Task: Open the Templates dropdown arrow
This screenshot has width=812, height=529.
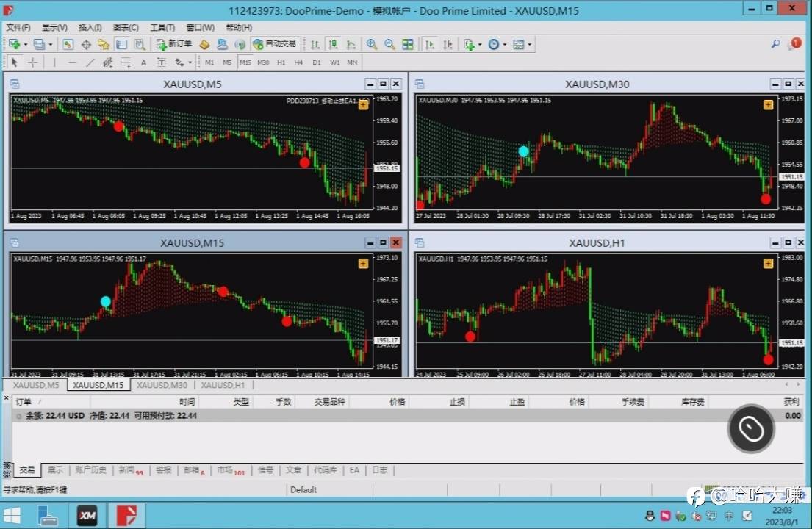Action: [530, 45]
